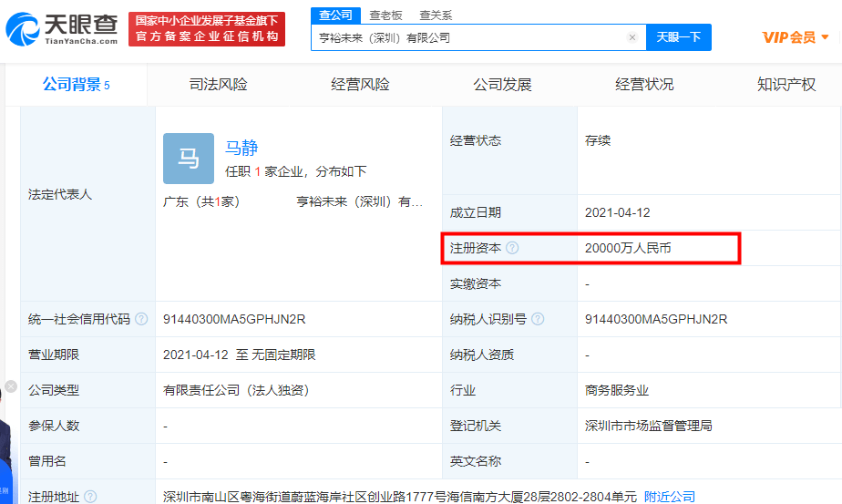Select the 2021-04-12 至 无固定期限 business term
The width and height of the screenshot is (842, 504).
(240, 355)
